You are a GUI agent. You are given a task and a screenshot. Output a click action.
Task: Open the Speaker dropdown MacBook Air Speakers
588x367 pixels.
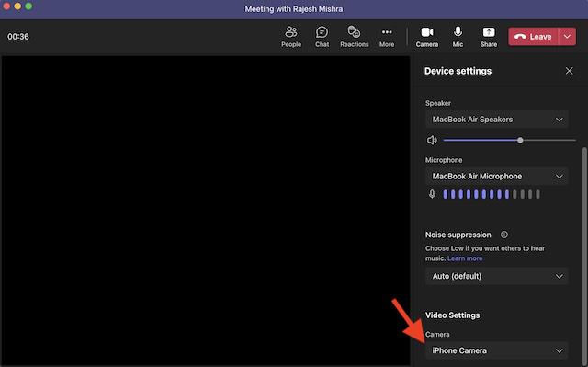coord(497,120)
